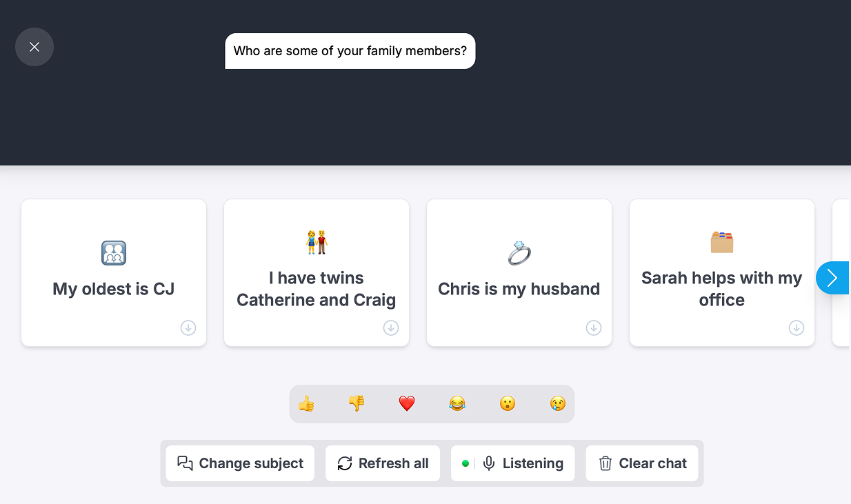851x504 pixels.
Task: Choose the surprised face emoji
Action: [x=507, y=403]
